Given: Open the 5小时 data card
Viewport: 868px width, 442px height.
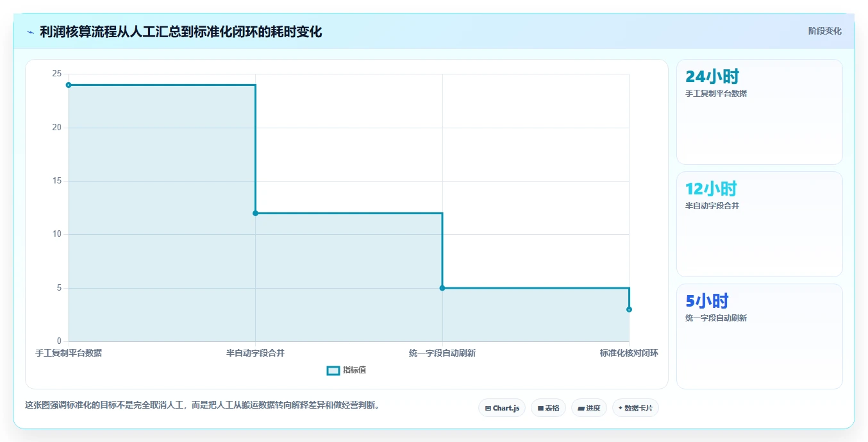Looking at the screenshot, I should pos(760,336).
